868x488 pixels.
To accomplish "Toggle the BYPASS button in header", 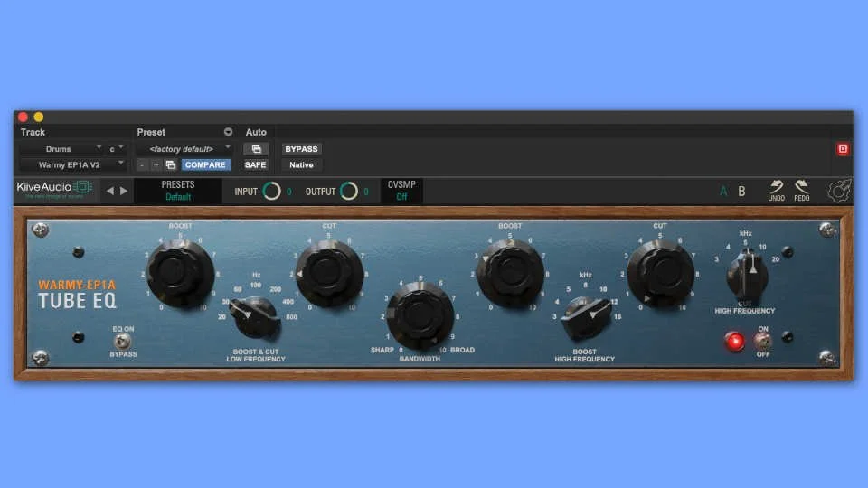I will (x=301, y=149).
